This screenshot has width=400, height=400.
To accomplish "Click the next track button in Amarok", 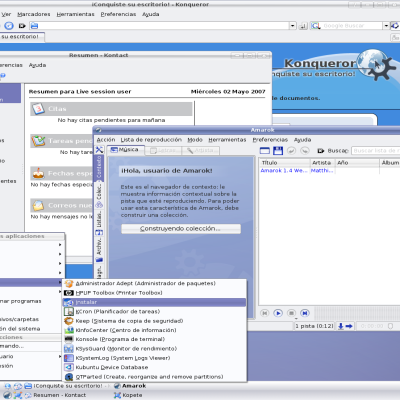I will pyautogui.click(x=304, y=313).
